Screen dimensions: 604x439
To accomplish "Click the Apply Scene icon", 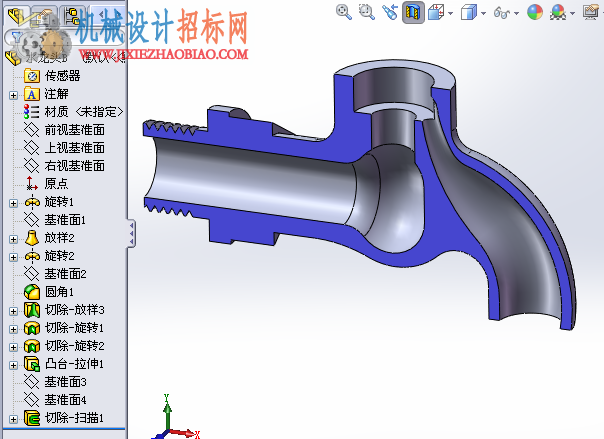I will click(558, 12).
